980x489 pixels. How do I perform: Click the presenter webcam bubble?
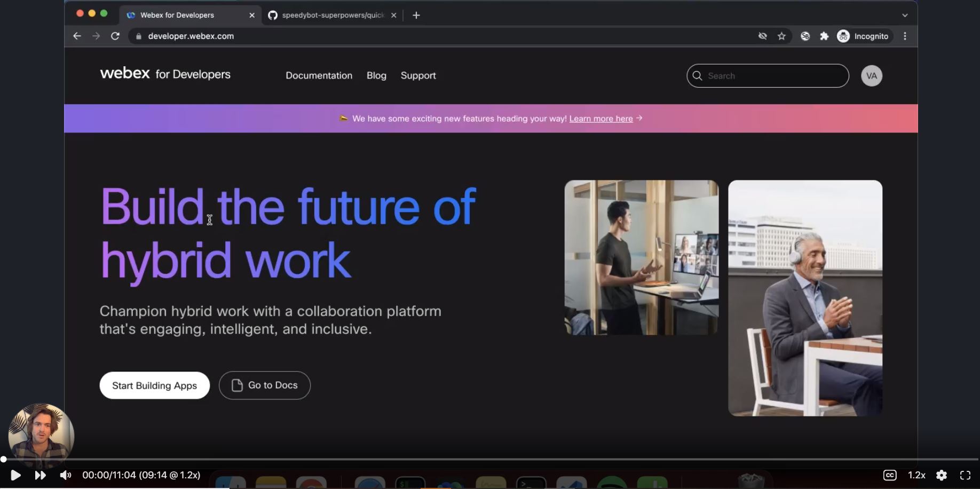pyautogui.click(x=41, y=436)
